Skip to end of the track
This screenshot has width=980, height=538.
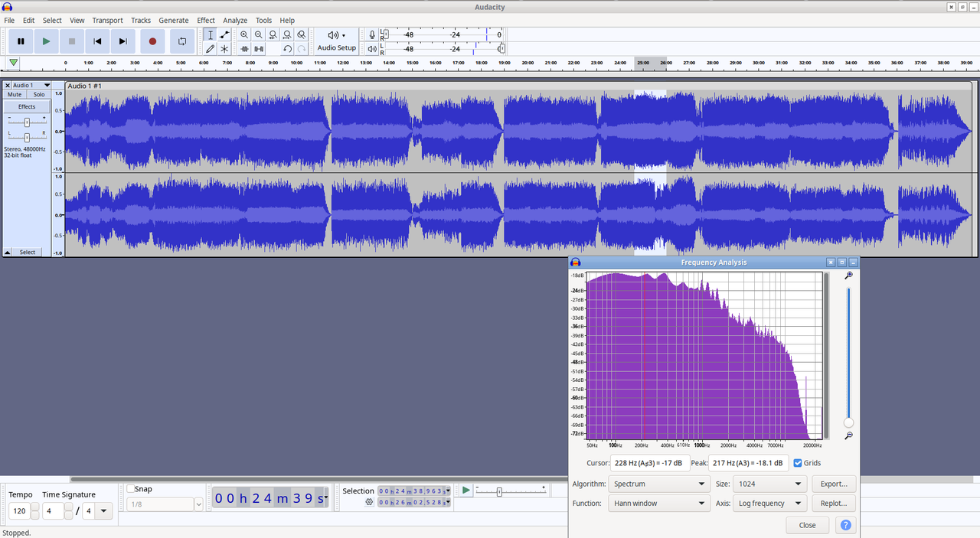122,41
